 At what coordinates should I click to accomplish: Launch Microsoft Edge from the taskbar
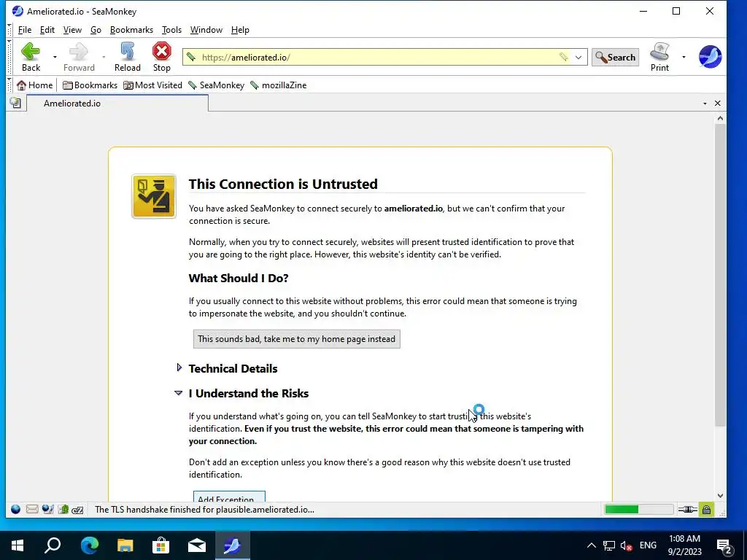coord(89,545)
